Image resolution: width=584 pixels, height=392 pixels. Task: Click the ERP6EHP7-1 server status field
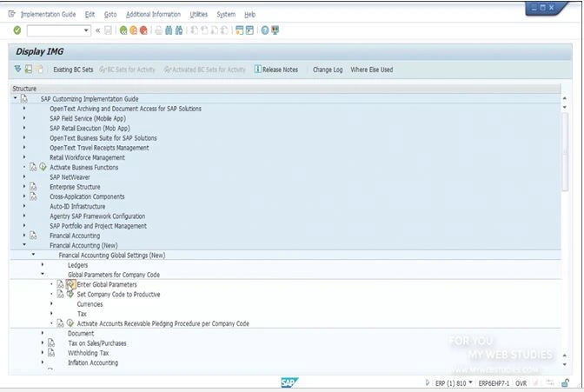pos(494,383)
